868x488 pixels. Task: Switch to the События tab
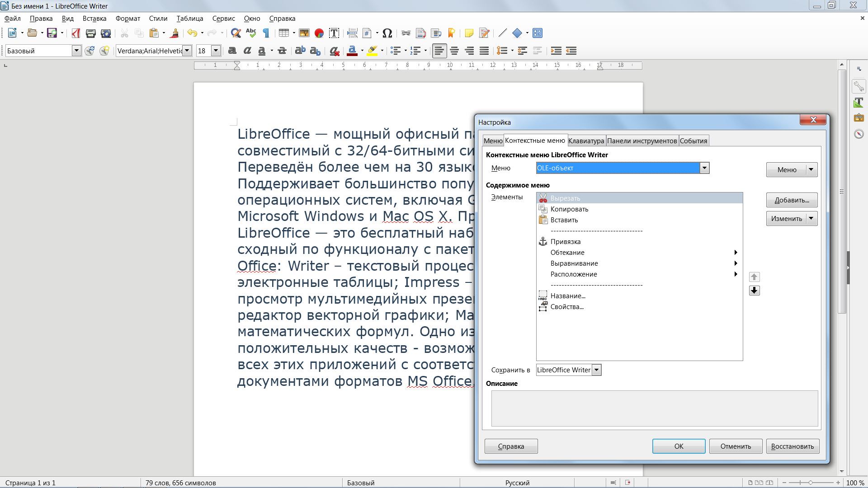point(693,141)
